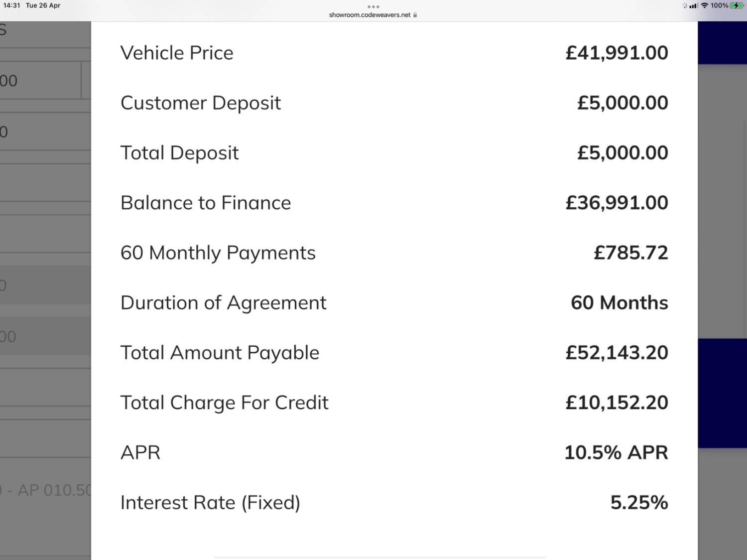Tap the three-dot multitasking icon at top
This screenshot has width=747, height=560.
tap(373, 6)
